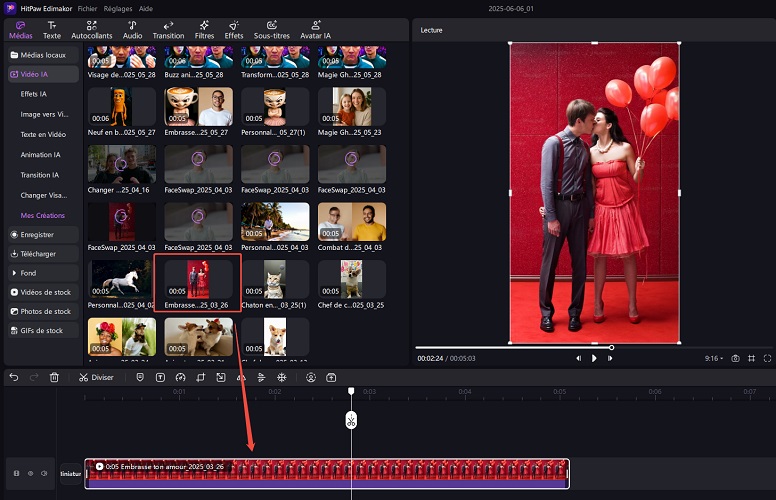Mute the track speaker icon
This screenshot has width=776, height=500.
44,473
